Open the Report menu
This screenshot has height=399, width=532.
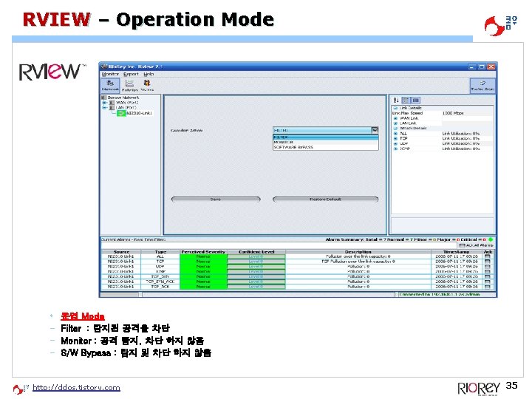tap(131, 74)
